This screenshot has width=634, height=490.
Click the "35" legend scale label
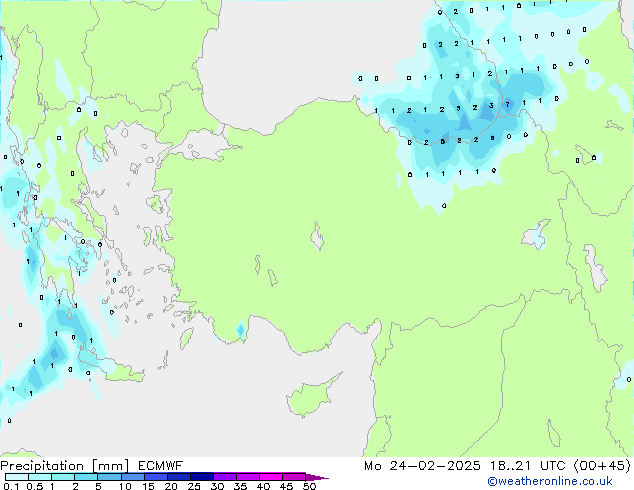pyautogui.click(x=240, y=486)
